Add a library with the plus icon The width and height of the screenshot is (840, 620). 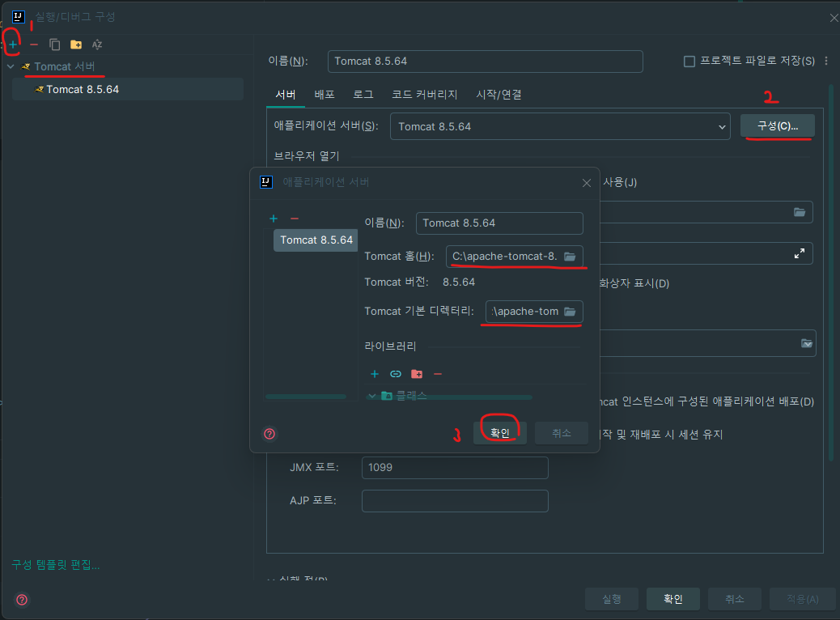(x=375, y=374)
